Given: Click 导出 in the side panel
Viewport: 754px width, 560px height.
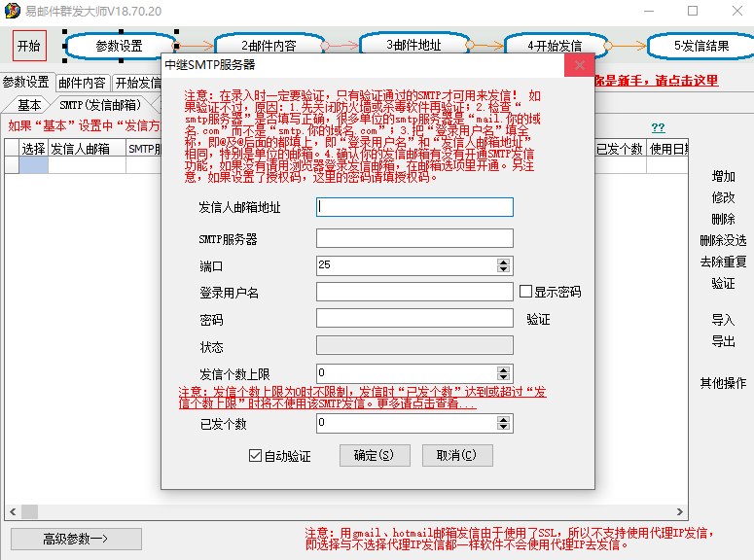Looking at the screenshot, I should point(723,341).
